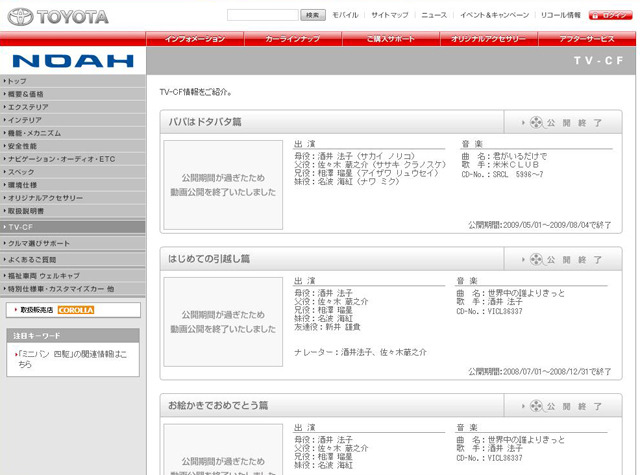
Task: Open the ニュース link
Action: point(434,15)
